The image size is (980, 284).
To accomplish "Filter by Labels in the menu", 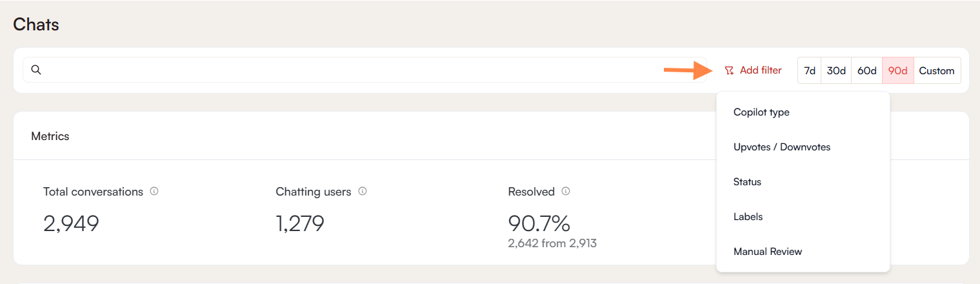I will [x=748, y=217].
